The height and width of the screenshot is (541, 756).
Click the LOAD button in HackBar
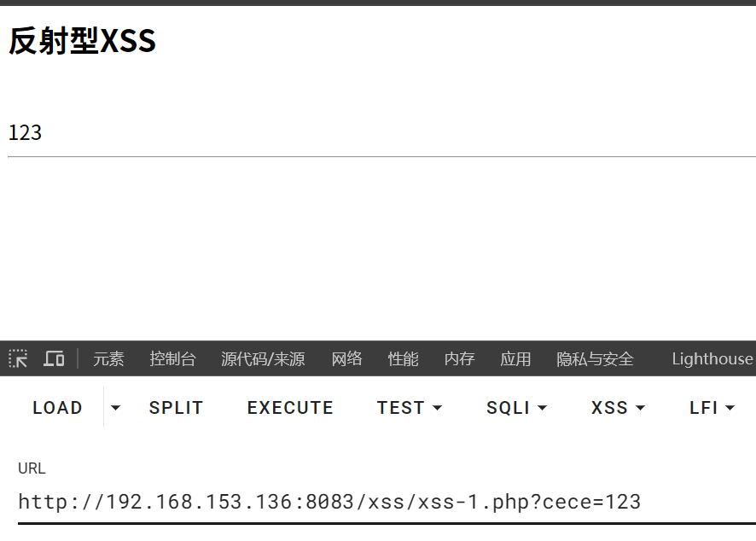click(x=57, y=408)
